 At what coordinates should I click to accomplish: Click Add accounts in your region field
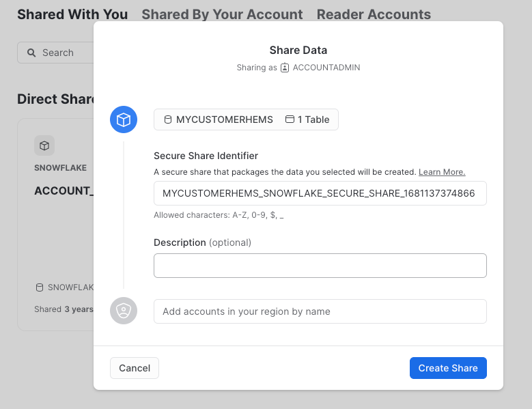coord(320,311)
